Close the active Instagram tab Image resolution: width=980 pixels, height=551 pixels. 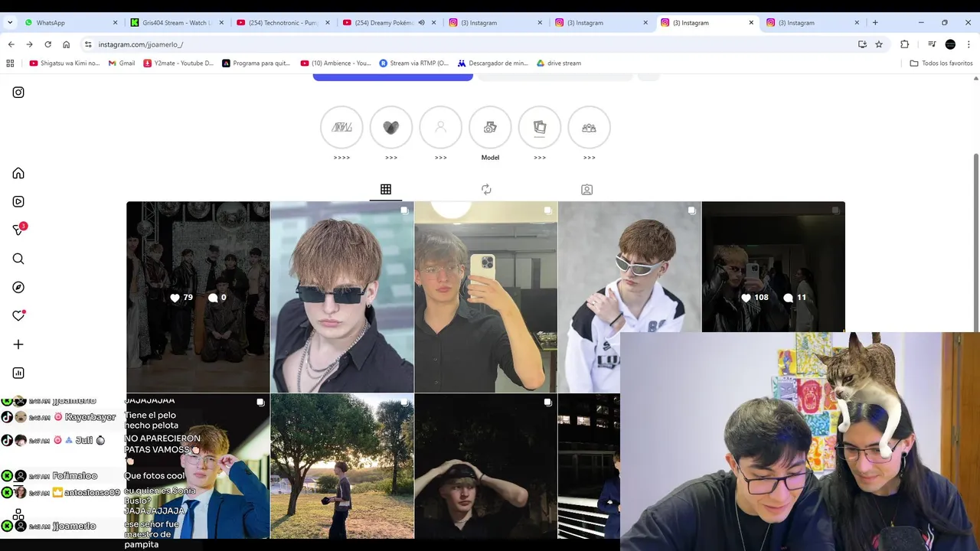[751, 23]
